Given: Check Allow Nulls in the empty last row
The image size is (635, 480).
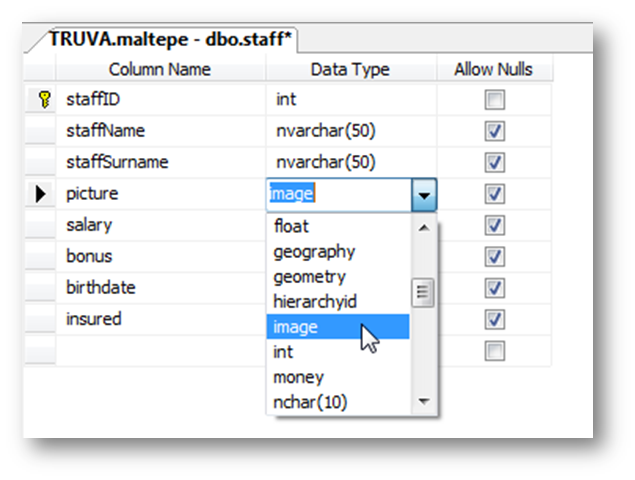Looking at the screenshot, I should point(494,350).
